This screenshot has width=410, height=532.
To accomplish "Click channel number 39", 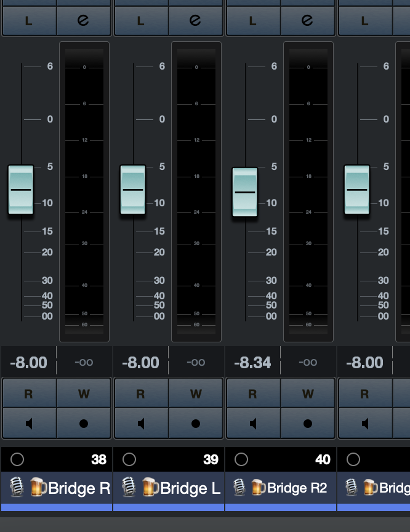I will click(x=211, y=459).
